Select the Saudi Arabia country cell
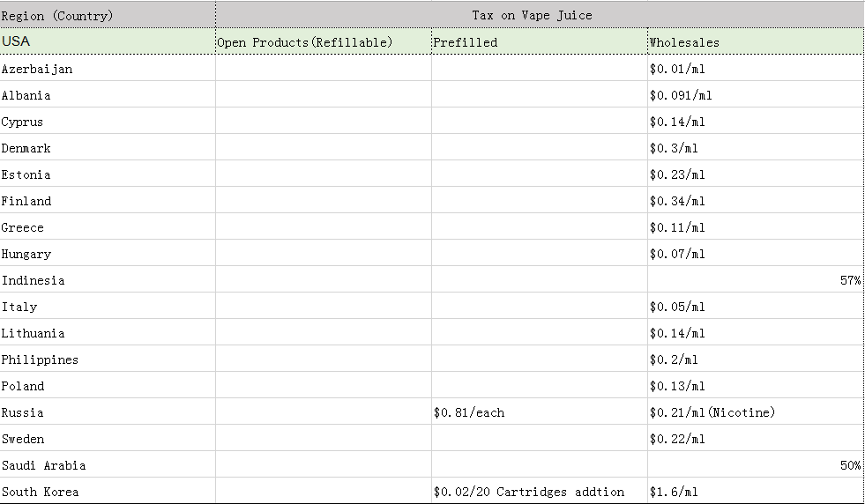The height and width of the screenshot is (504, 865). coord(108,465)
